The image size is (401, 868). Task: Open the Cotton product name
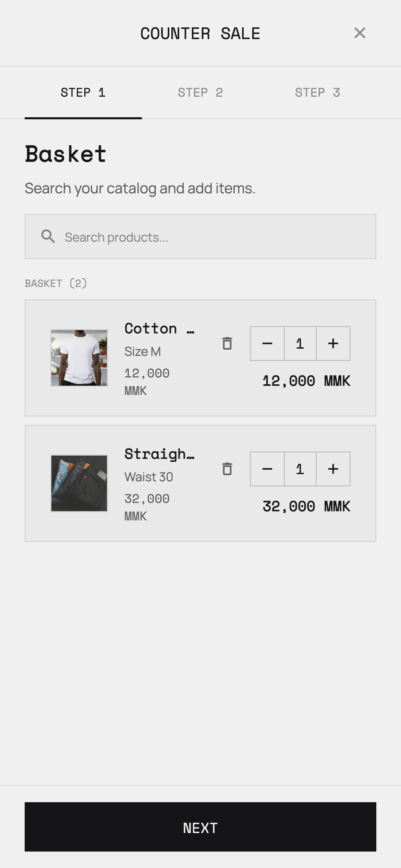159,328
